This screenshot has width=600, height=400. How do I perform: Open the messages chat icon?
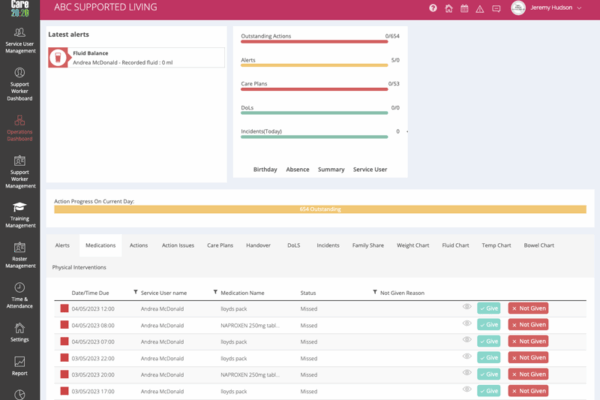coord(497,9)
